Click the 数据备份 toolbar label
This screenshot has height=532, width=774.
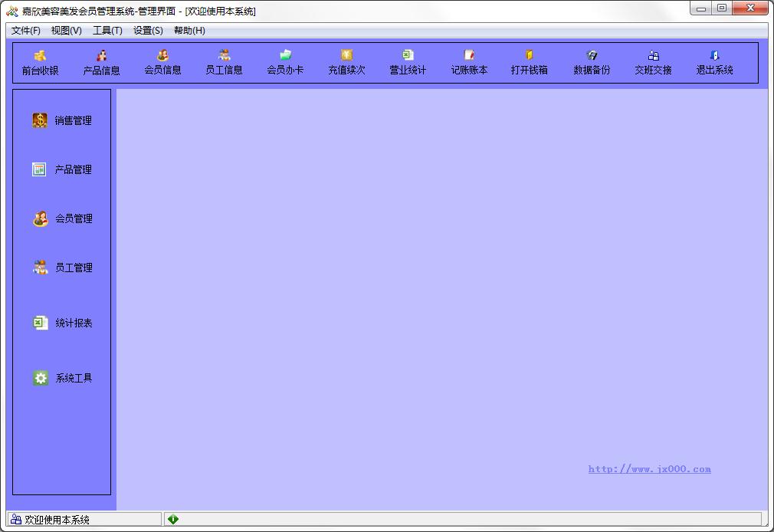coord(592,71)
